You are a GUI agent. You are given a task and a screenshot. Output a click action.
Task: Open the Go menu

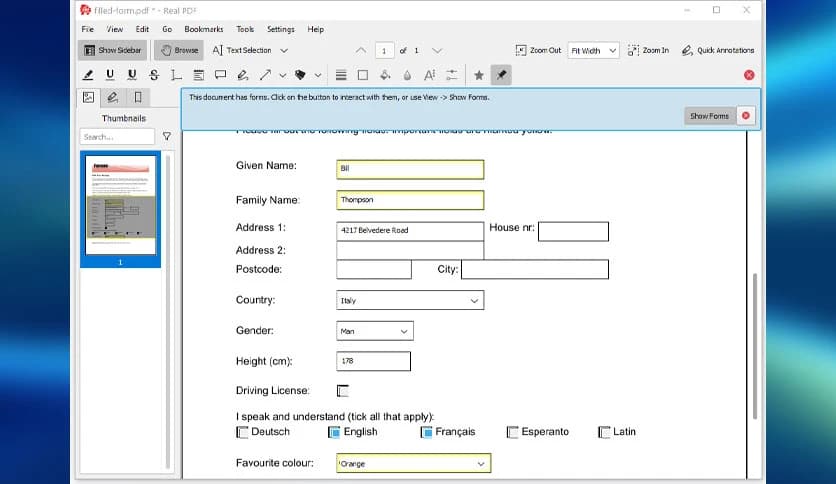[x=167, y=29]
